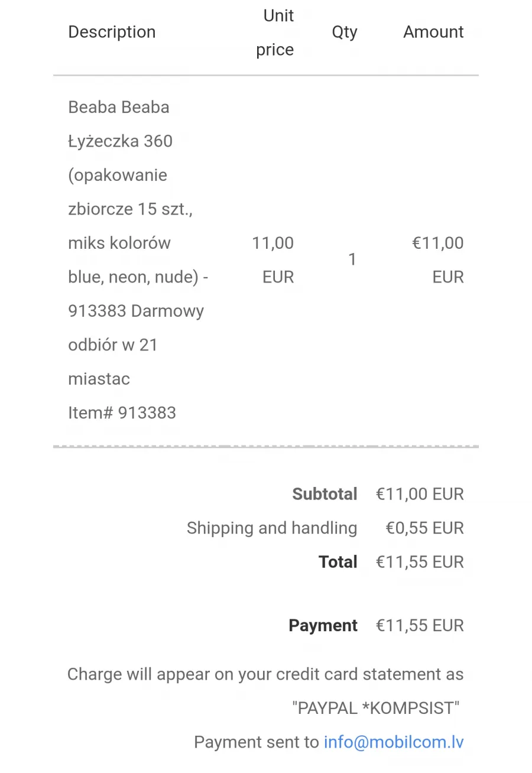Click the Qty column header
This screenshot has width=532, height=773.
345,32
